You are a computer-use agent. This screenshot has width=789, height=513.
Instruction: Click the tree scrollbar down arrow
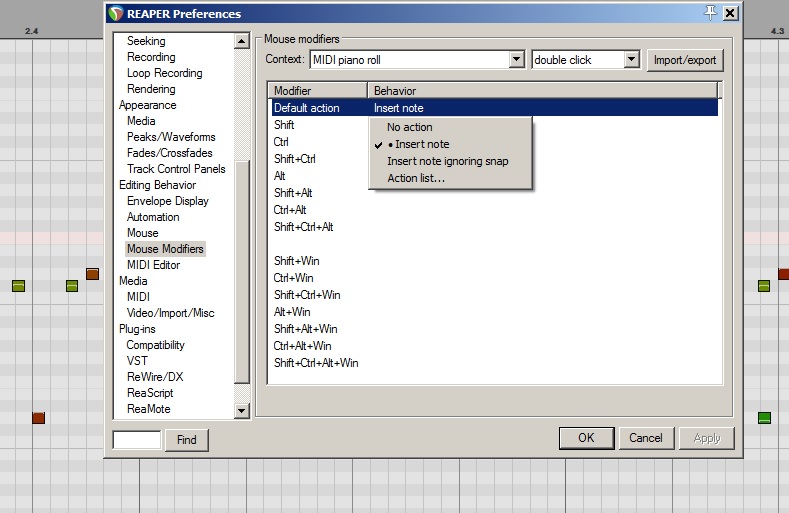[242, 411]
